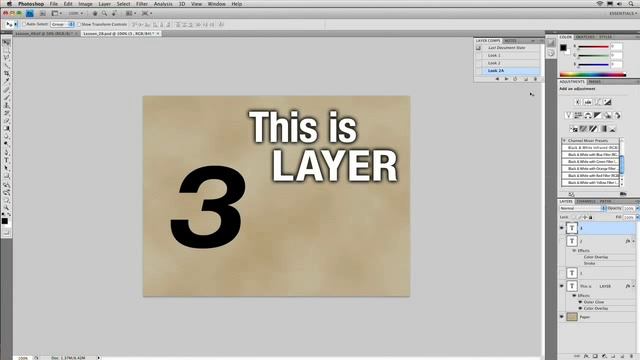Apply previous layer comp arrow
Image resolution: width=640 pixels, height=360 pixels.
(497, 79)
